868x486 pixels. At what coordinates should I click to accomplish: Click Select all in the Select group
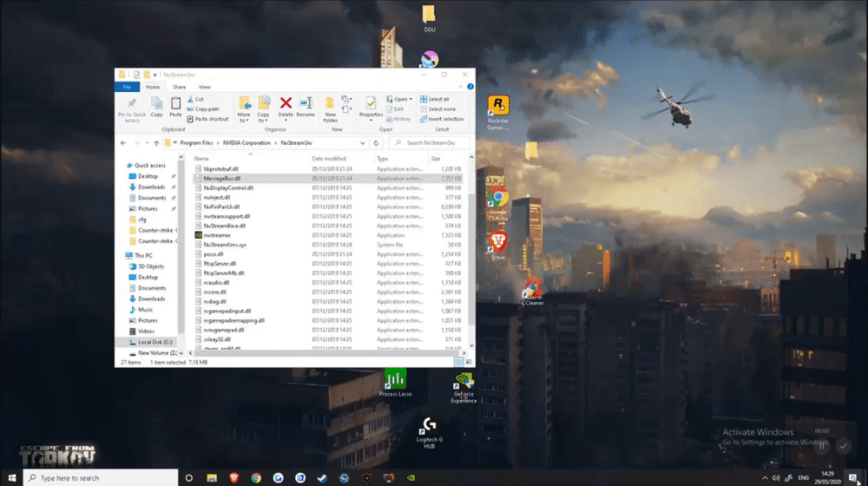click(x=435, y=99)
